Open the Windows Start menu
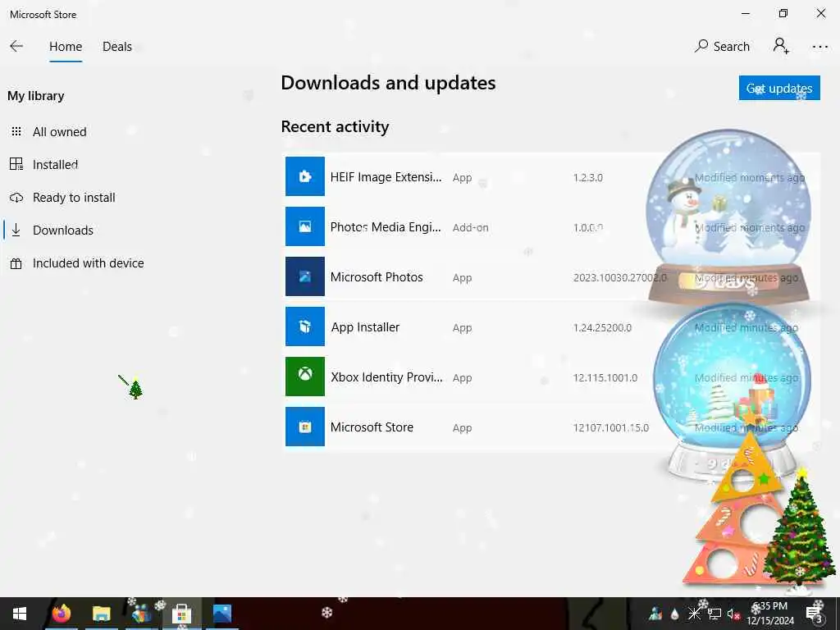 coord(20,614)
